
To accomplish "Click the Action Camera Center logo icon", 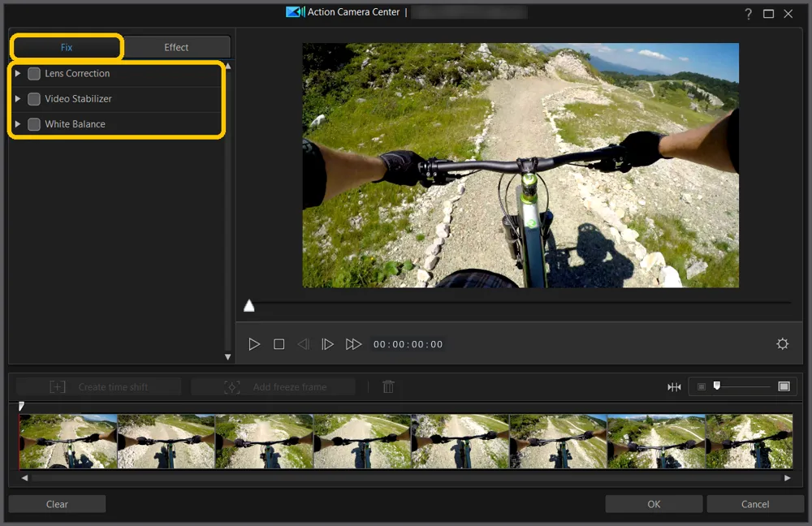I will (x=296, y=11).
